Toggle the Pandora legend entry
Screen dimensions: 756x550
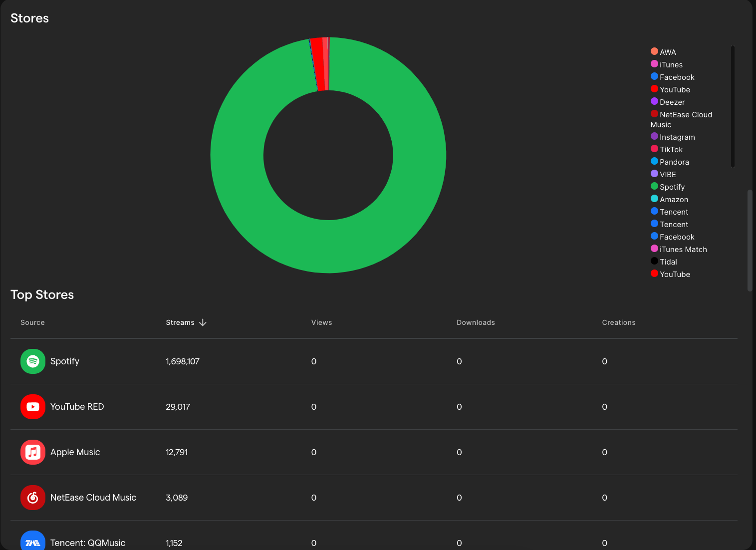pyautogui.click(x=670, y=162)
